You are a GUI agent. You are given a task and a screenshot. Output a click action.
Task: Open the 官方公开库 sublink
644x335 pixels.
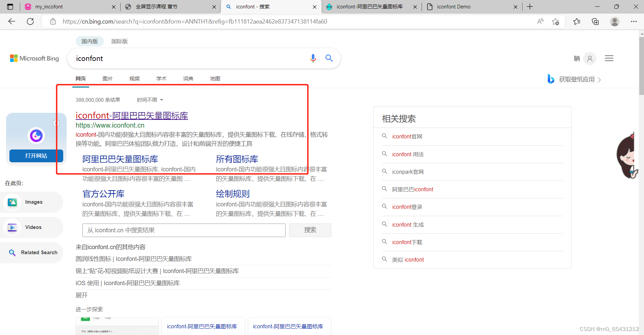click(x=104, y=194)
